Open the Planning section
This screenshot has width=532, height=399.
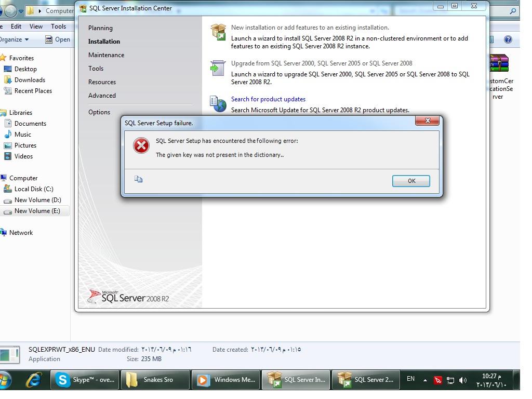pyautogui.click(x=100, y=28)
